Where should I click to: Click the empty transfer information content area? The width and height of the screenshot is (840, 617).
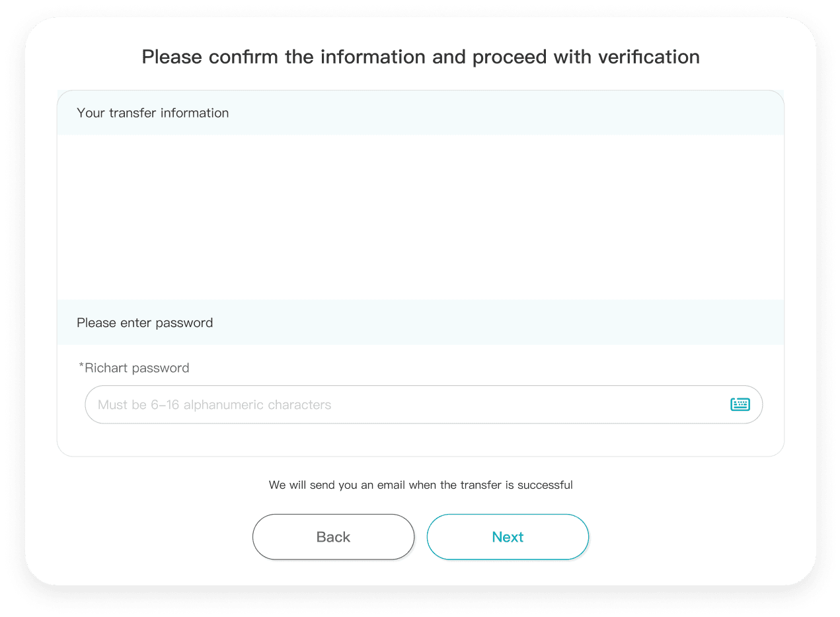(420, 217)
